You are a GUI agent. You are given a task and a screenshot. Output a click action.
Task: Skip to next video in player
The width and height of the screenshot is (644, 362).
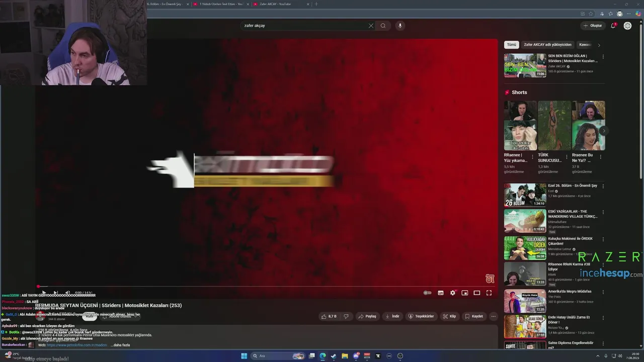(55, 293)
